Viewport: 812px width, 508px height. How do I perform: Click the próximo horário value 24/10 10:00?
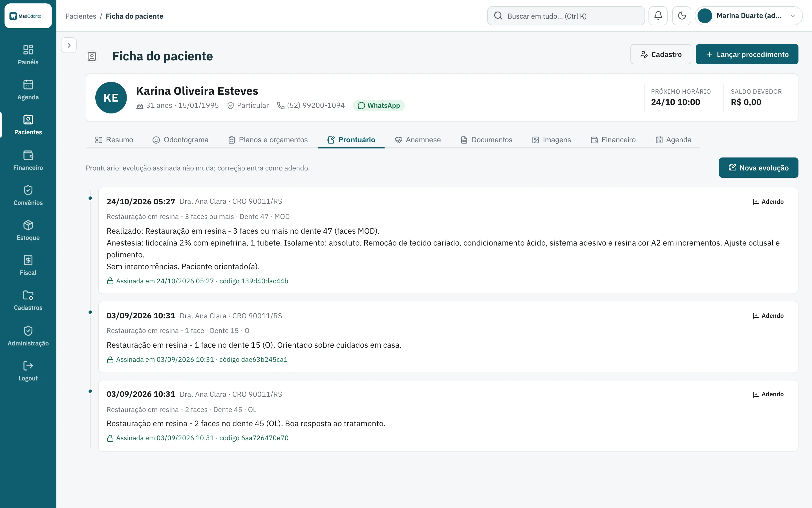[x=676, y=102]
